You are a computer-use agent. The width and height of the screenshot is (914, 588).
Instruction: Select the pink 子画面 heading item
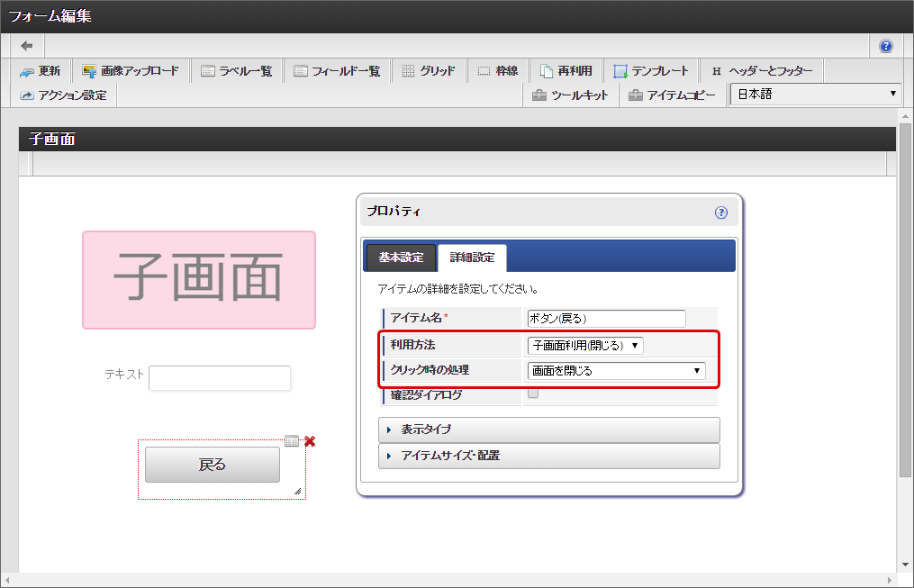[x=199, y=280]
